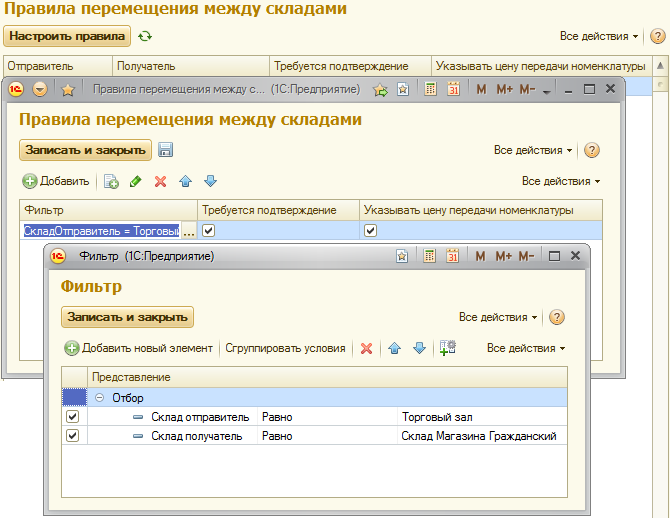Viewport: 670px width, 518px height.
Task: Click the Представление column header
Action: coord(327,377)
